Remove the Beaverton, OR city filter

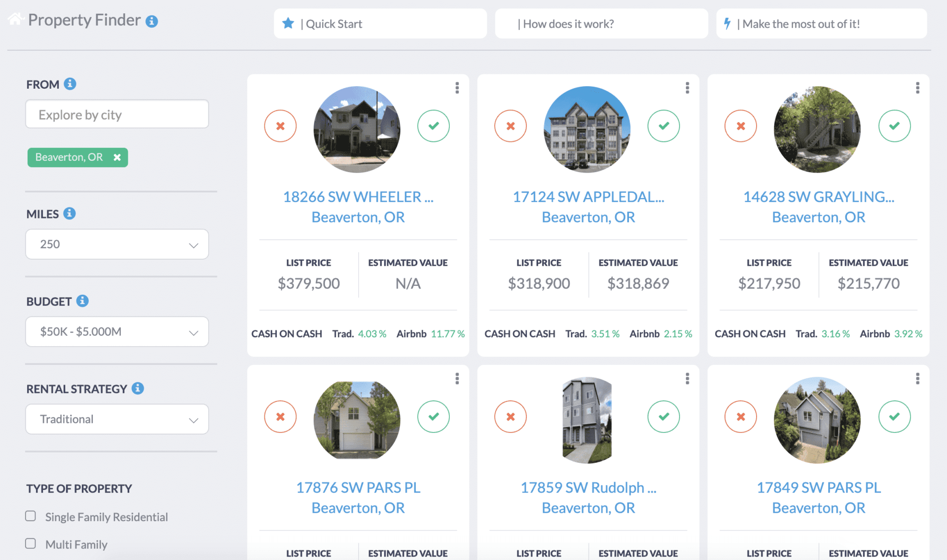[117, 157]
